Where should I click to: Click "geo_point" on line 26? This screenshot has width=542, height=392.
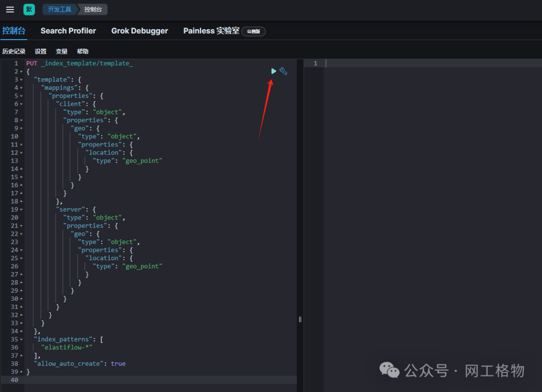[x=142, y=266]
